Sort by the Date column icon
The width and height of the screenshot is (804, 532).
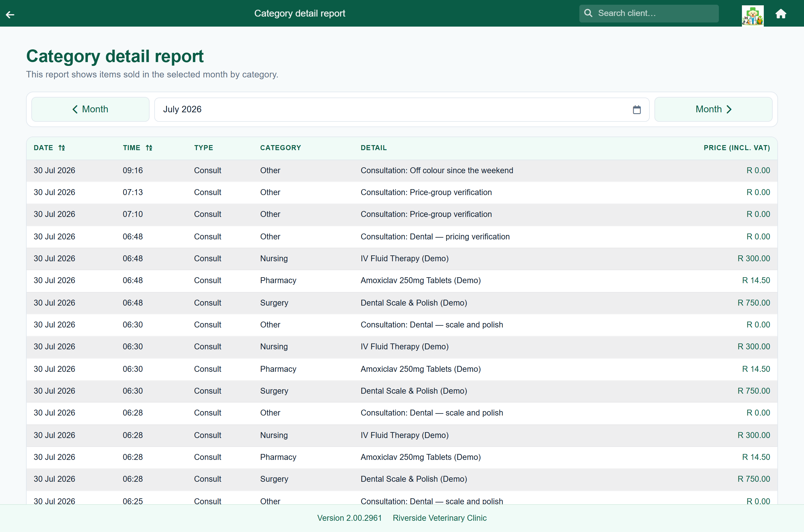point(61,148)
